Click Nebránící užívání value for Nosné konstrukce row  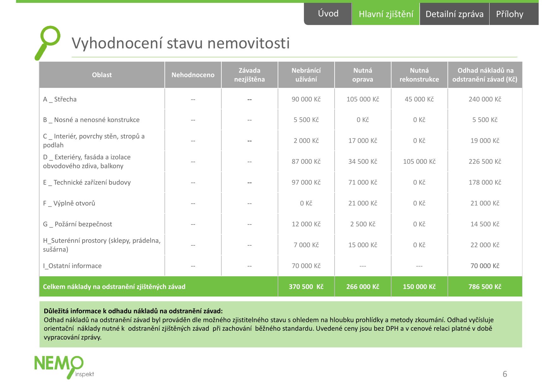(306, 120)
